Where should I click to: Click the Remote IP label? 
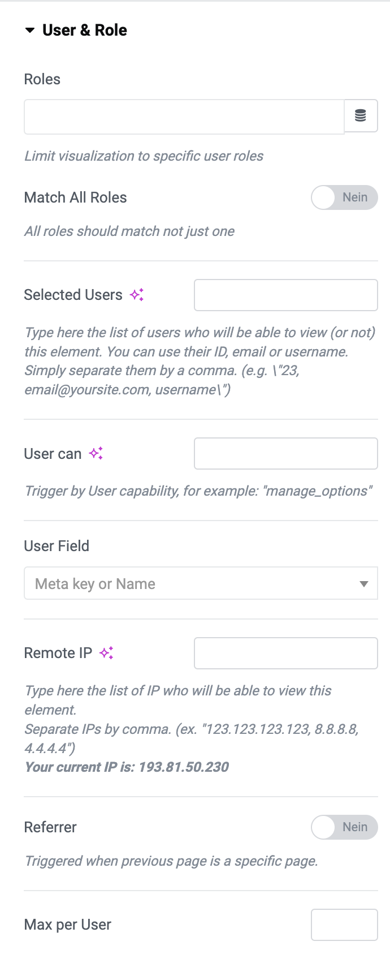tap(58, 653)
